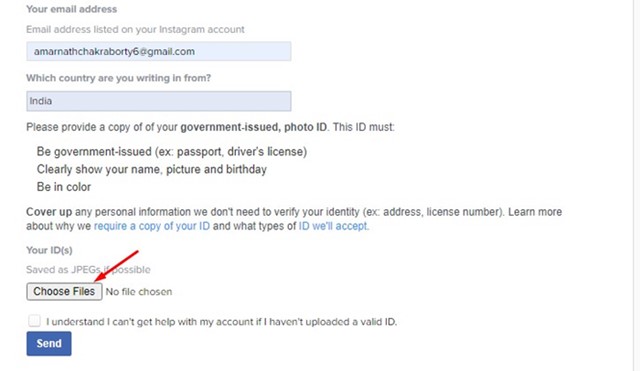Click the 'Be in color' requirement line
This screenshot has height=371, width=640.
coord(64,187)
